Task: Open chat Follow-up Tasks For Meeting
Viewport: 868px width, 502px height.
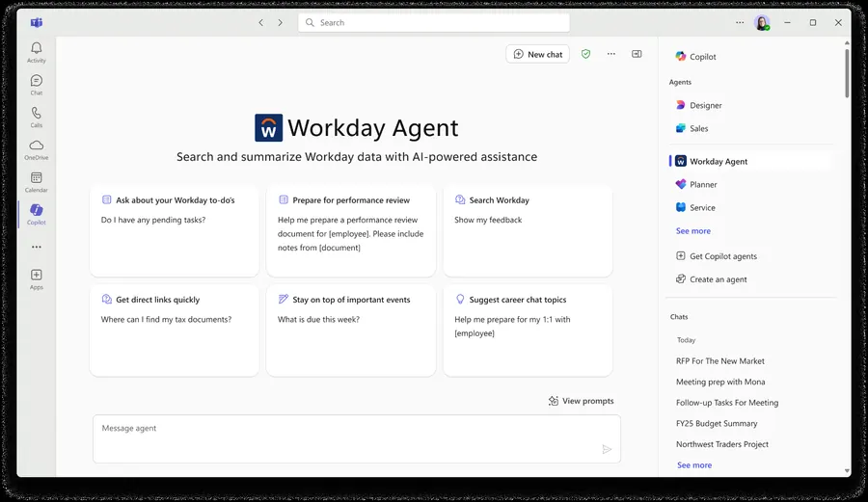Action: [x=727, y=403]
